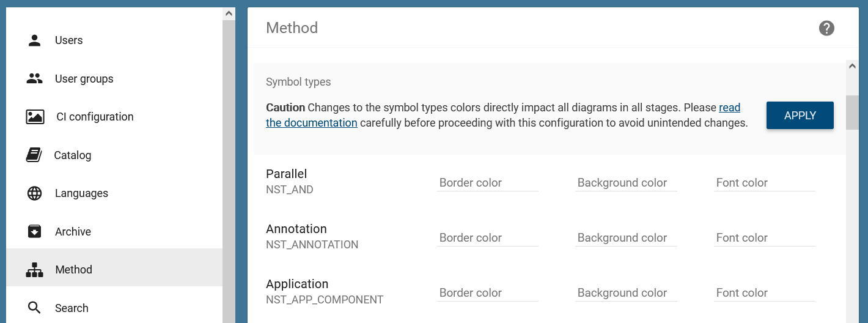Screen dimensions: 868x323
Task: Click the User groups people icon
Action: (35, 78)
